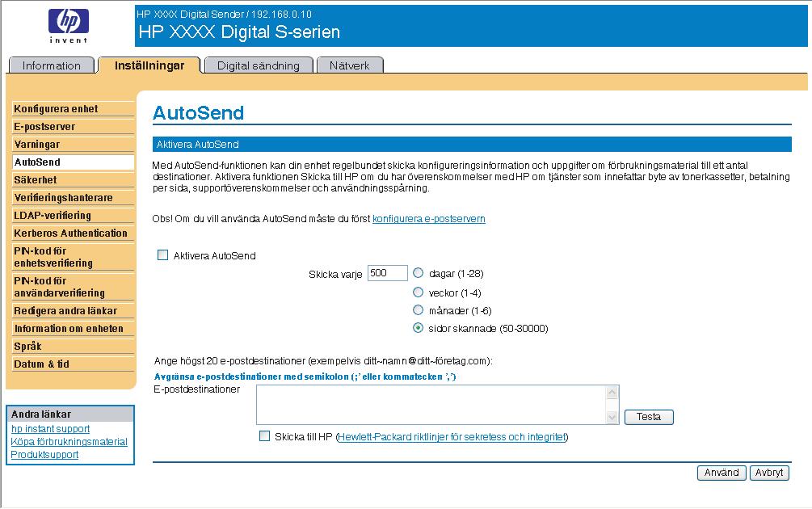Image resolution: width=812 pixels, height=509 pixels.
Task: Select AutoSend in the sidebar
Action: (x=73, y=162)
